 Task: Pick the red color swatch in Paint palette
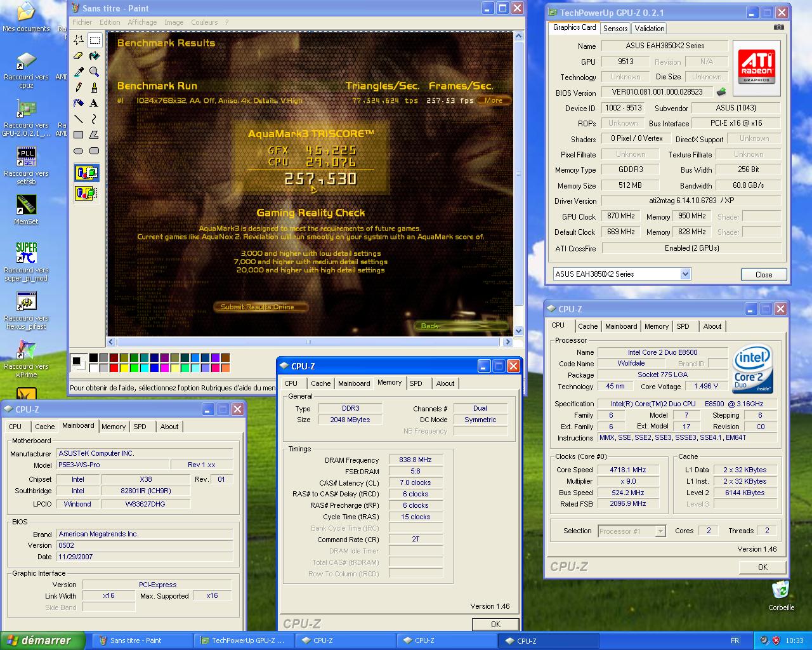pos(114,368)
